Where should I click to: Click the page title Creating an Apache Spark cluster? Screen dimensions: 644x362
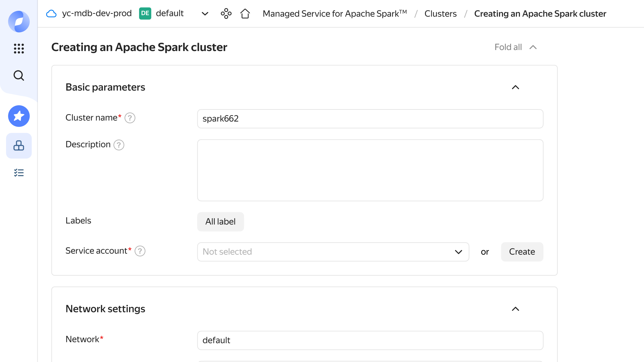pyautogui.click(x=139, y=47)
